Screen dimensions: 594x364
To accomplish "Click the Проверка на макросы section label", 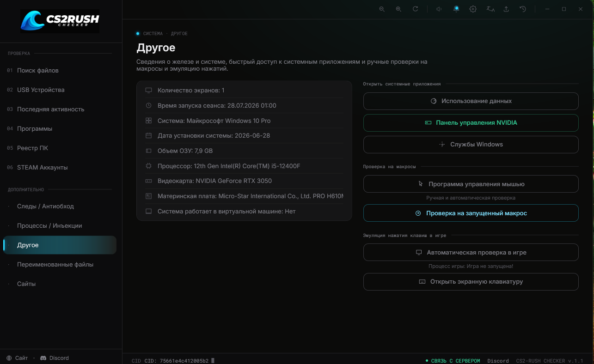I will tap(389, 166).
